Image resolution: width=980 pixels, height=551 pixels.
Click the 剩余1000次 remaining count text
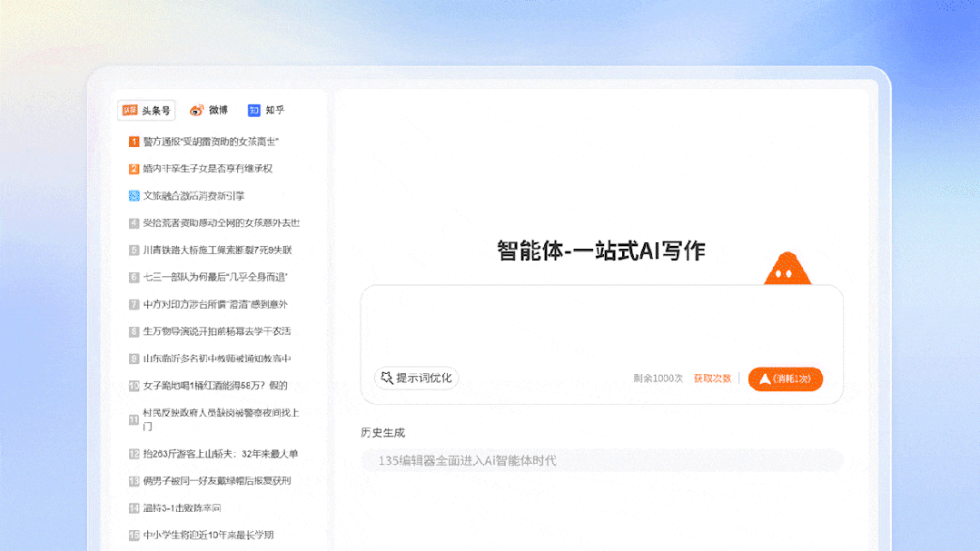pos(658,379)
